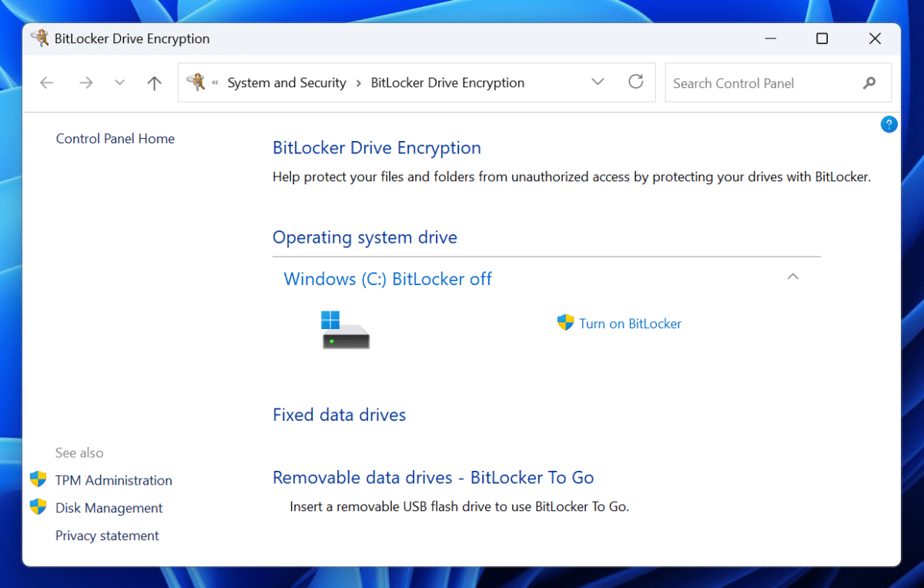924x588 pixels.
Task: Click the back navigation arrow
Action: (x=46, y=82)
